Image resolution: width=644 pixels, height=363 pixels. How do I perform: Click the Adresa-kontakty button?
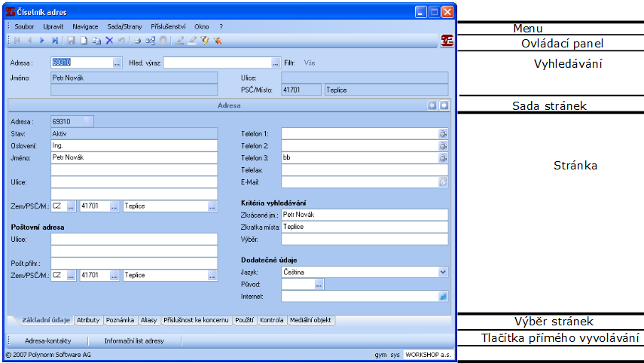[48, 341]
